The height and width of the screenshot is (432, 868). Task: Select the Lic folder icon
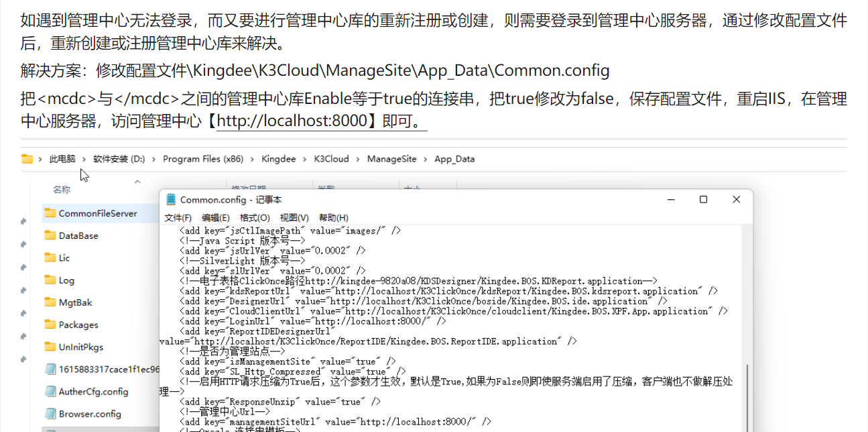coord(50,258)
